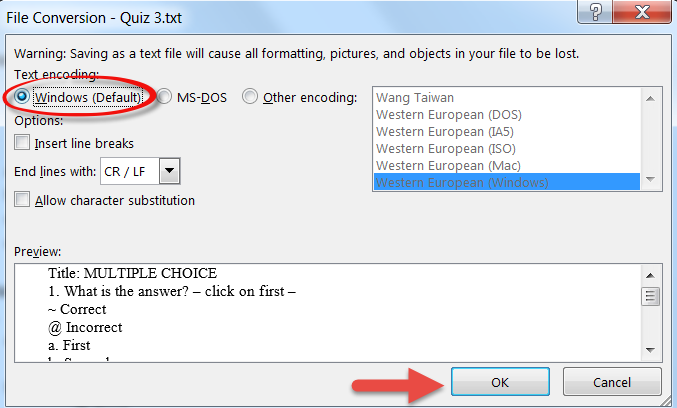Select Windows (Default) encoding radio button
Viewport: 677px width, 408px height.
21,96
